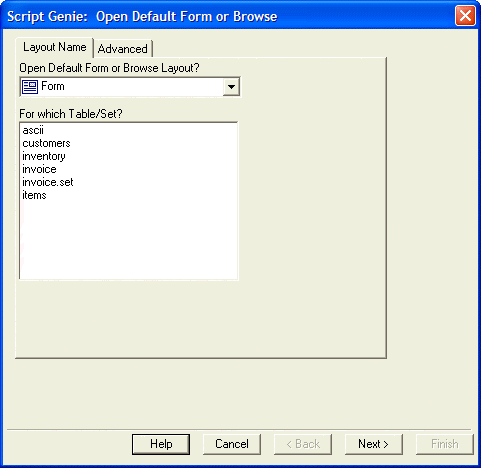
Task: Click the For which Table/Set label
Action: 71,114
